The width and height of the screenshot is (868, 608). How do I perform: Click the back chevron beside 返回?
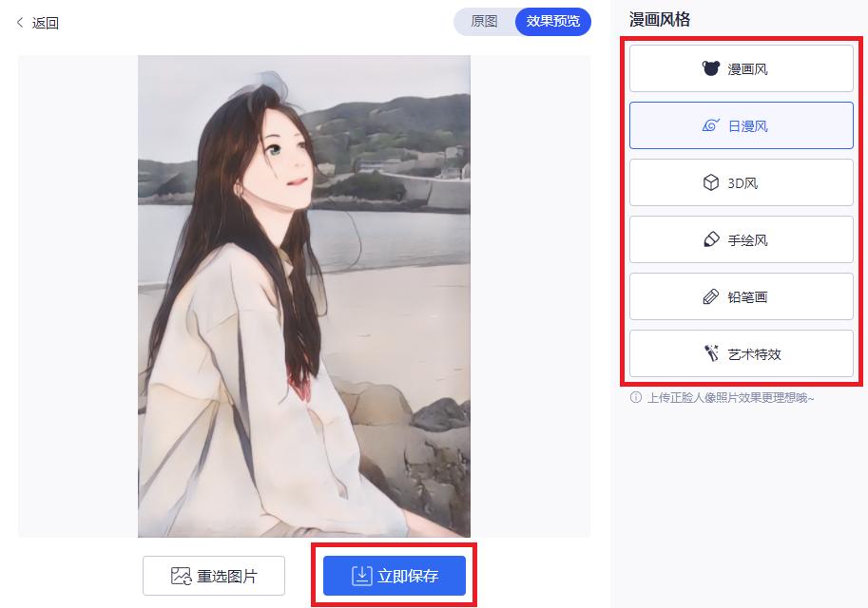click(19, 23)
